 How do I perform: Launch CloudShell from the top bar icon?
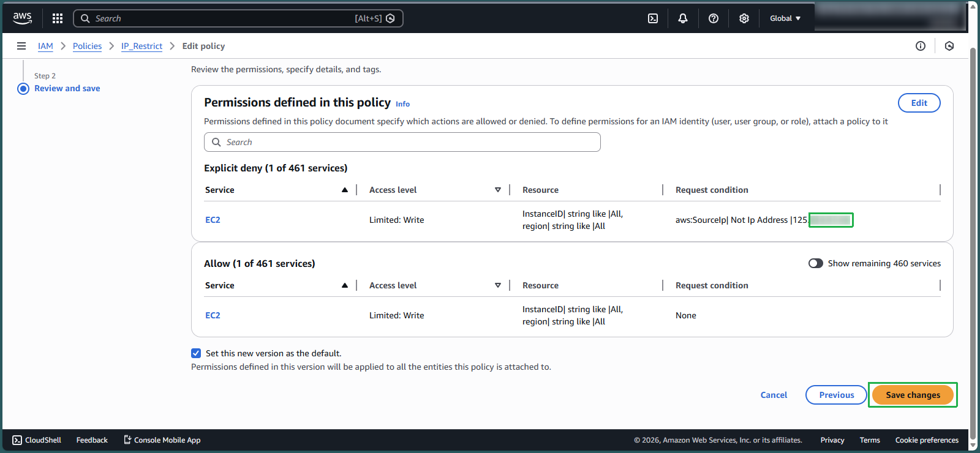653,18
